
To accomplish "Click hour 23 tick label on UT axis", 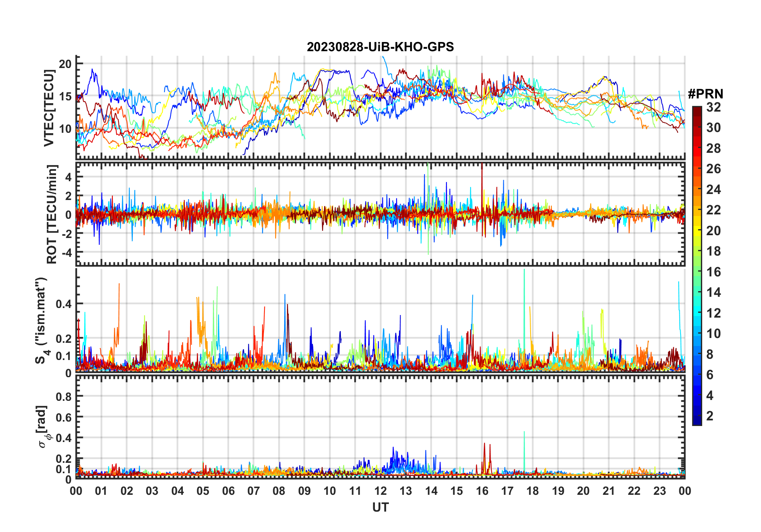I will pos(659,491).
